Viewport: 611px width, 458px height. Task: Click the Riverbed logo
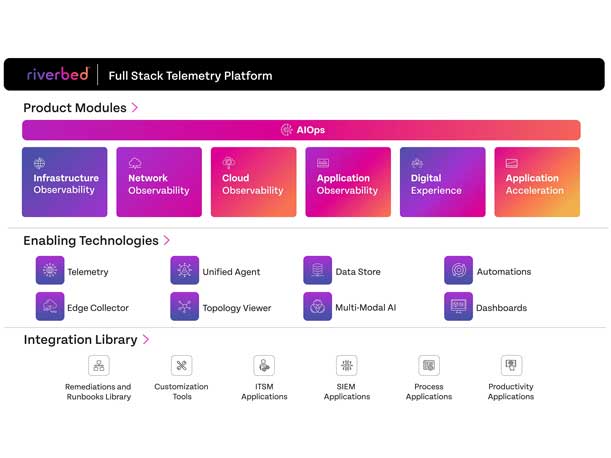coord(58,74)
